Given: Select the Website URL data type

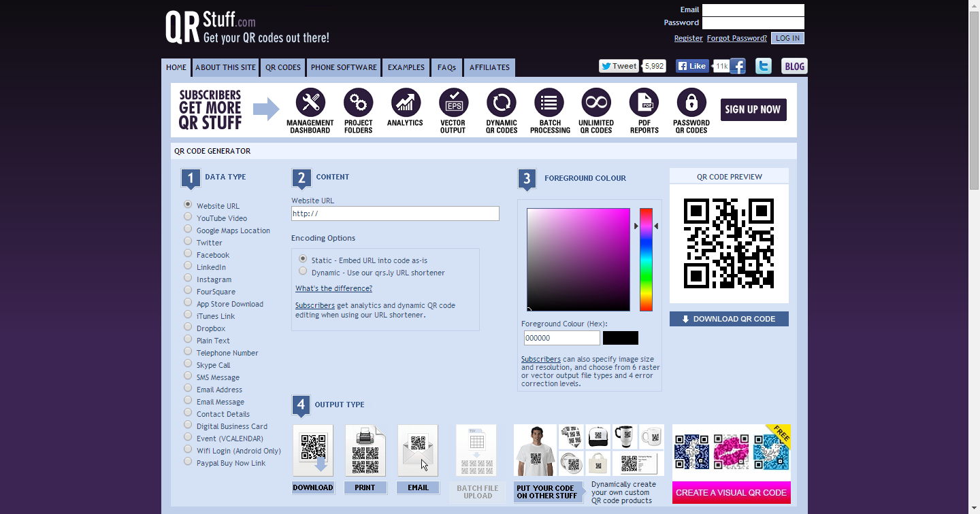Looking at the screenshot, I should tap(188, 204).
